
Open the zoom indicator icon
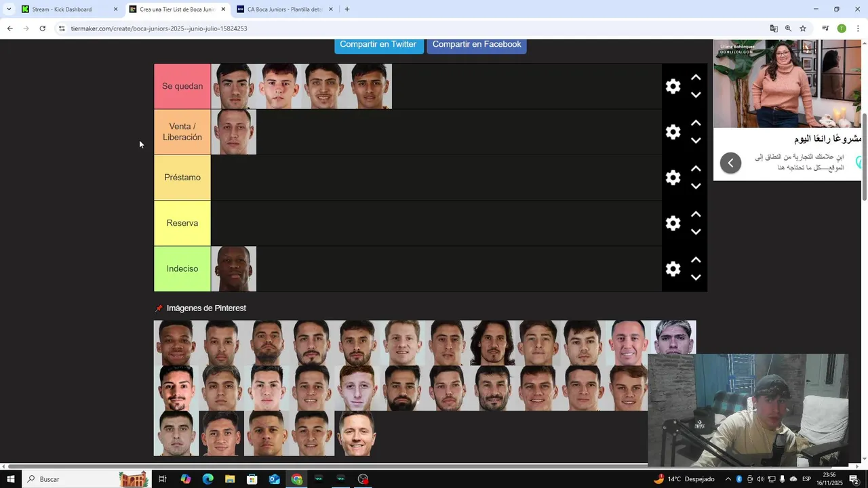pos(788,28)
